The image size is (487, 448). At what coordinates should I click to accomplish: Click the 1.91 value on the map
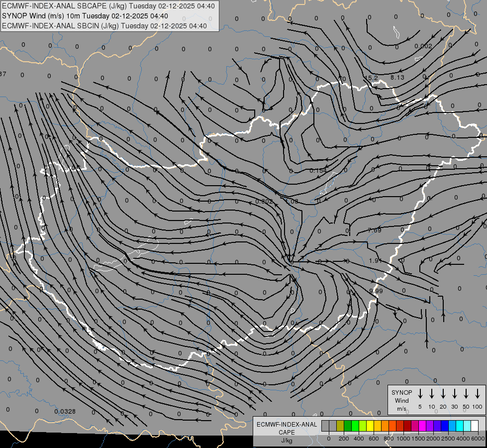(376, 260)
